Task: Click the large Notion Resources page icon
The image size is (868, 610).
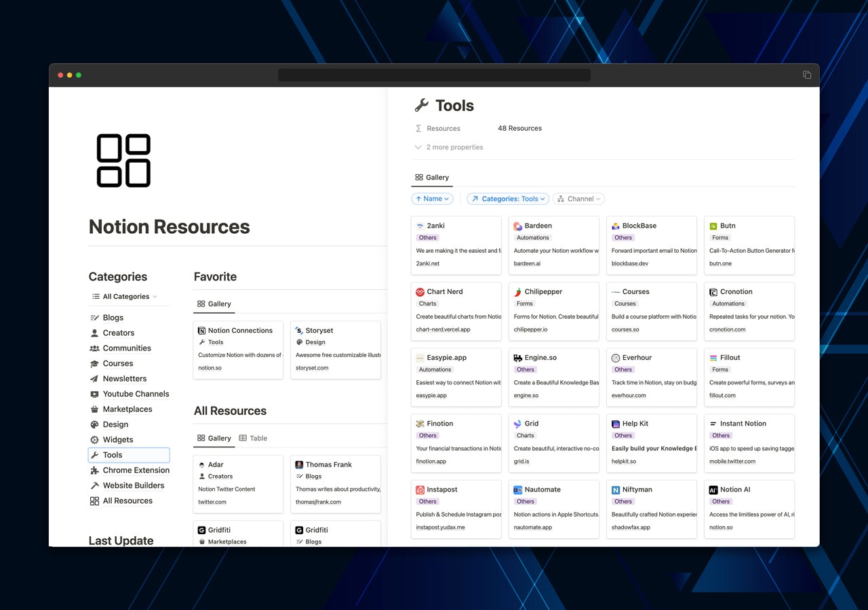Action: pyautogui.click(x=123, y=161)
